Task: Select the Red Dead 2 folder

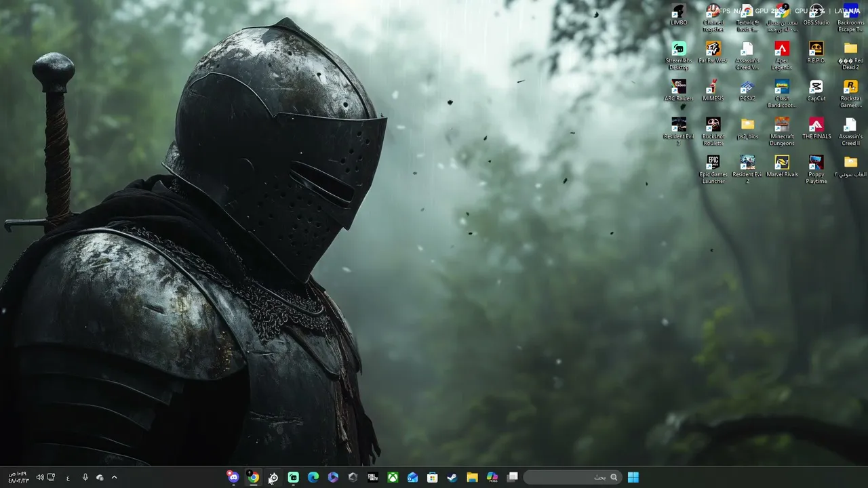Action: (850, 56)
